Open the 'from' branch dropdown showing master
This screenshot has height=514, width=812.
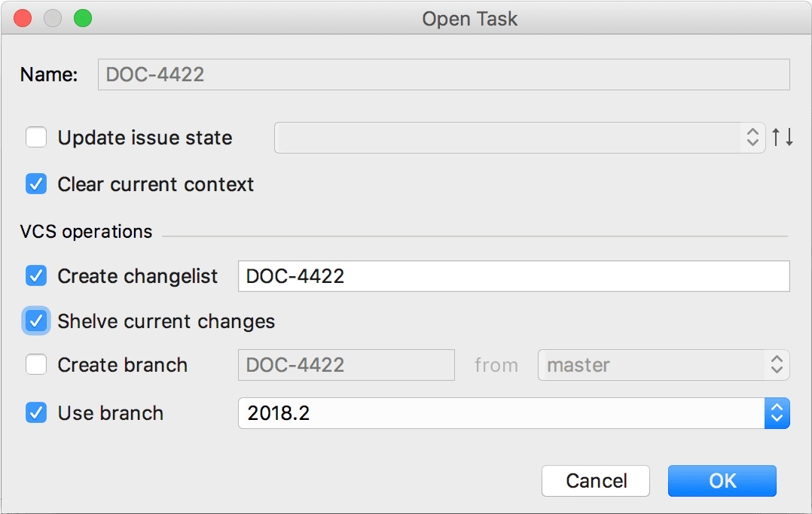click(x=663, y=365)
